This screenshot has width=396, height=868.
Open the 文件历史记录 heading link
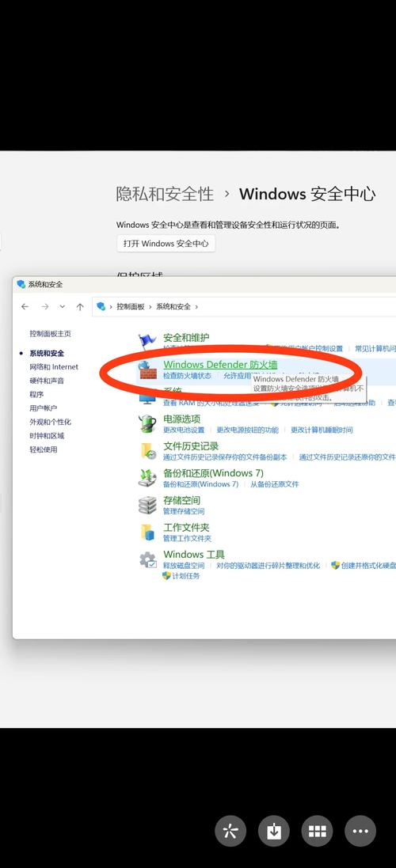coord(191,446)
